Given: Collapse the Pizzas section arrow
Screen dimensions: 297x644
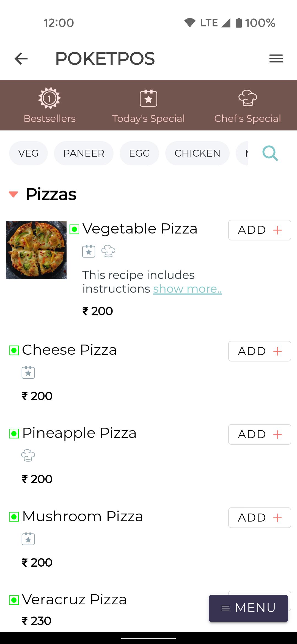Looking at the screenshot, I should [x=13, y=194].
